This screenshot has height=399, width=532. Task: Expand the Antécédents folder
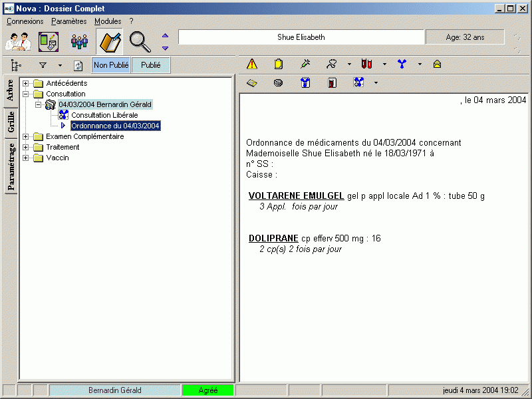(x=25, y=83)
